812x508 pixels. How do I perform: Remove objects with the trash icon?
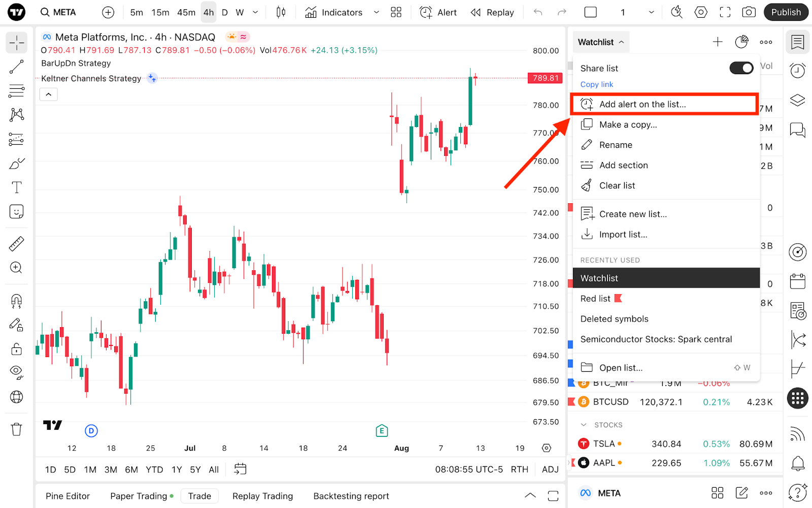16,429
